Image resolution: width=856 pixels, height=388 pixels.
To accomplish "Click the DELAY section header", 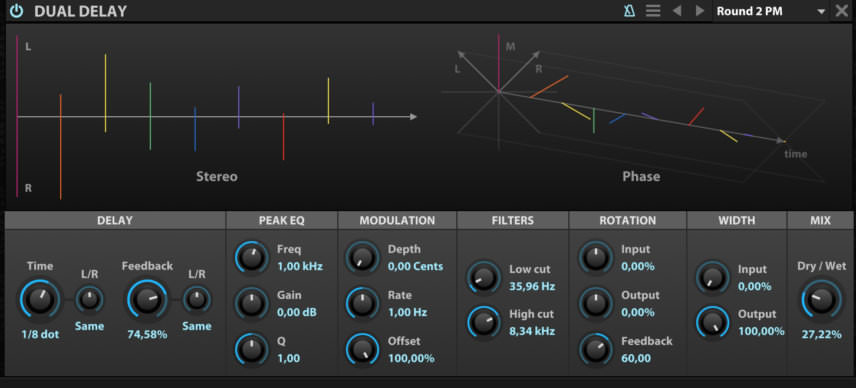I will (x=115, y=220).
